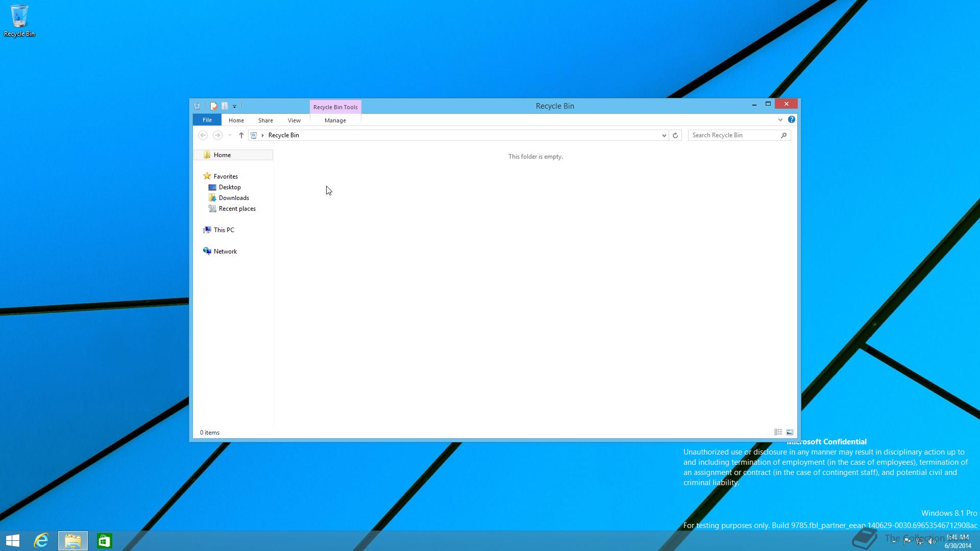980x551 pixels.
Task: Open the Help question mark icon
Action: click(x=791, y=119)
